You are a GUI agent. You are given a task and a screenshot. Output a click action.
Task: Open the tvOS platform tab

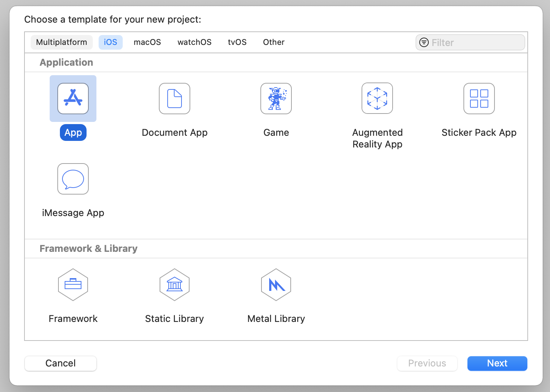tap(237, 42)
